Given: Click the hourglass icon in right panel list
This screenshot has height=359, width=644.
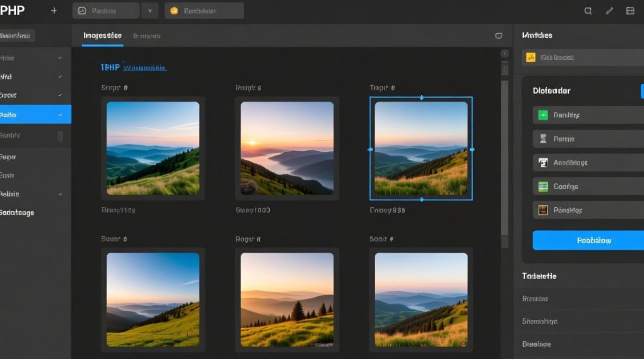Looking at the screenshot, I should pyautogui.click(x=543, y=139).
